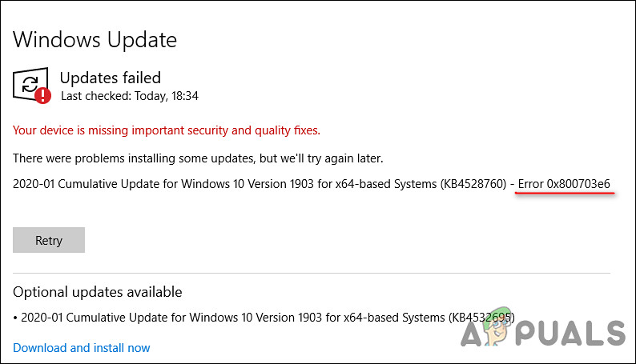Open the Download and install now link
Viewport: 636px width, 364px height.
(82, 348)
